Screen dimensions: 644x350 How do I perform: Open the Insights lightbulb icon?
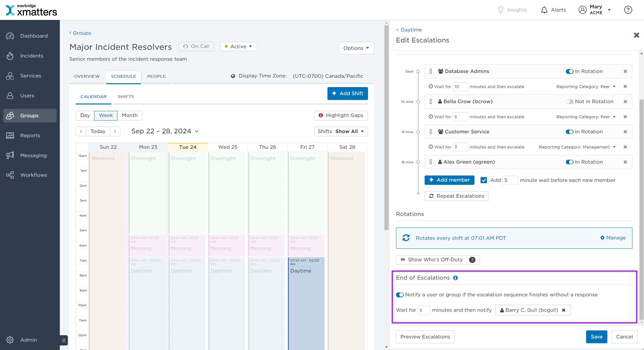[501, 10]
